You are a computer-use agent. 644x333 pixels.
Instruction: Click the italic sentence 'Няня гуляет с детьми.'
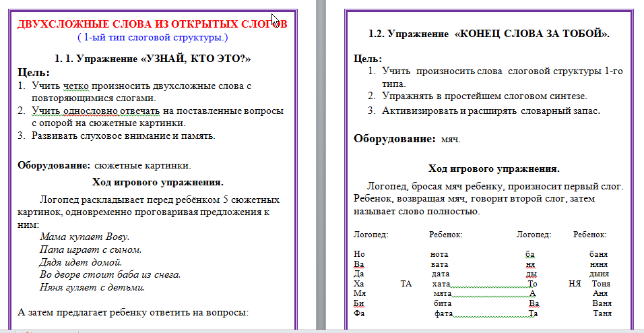tap(92, 287)
